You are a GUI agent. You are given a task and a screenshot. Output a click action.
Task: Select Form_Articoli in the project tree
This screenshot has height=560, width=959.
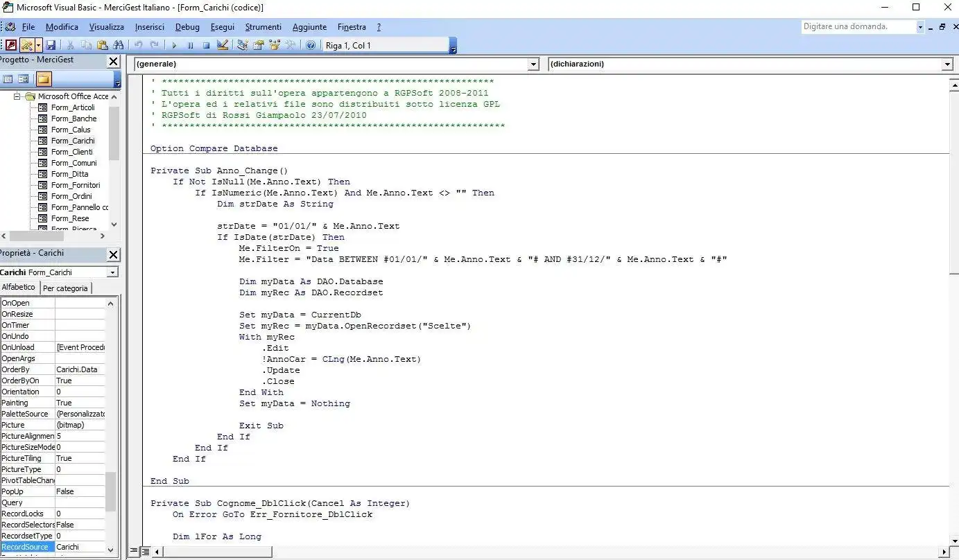(x=73, y=107)
